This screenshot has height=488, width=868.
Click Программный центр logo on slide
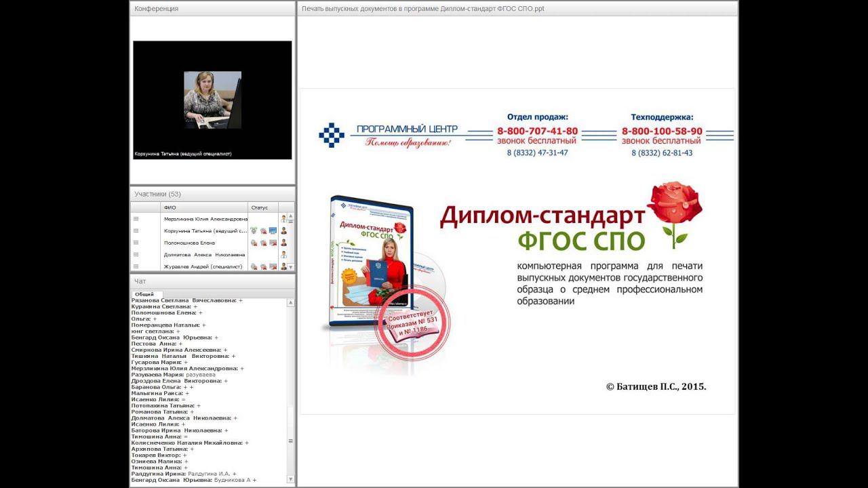[388, 135]
